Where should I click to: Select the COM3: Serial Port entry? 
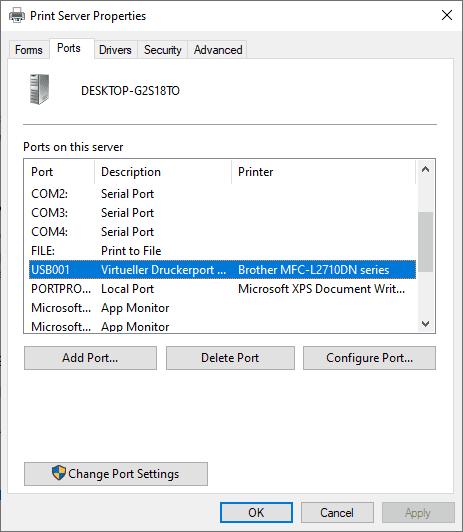point(223,213)
